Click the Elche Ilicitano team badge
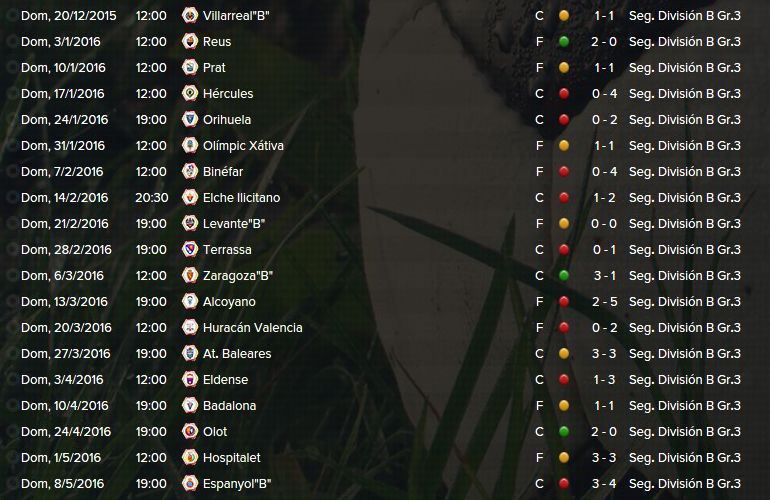This screenshot has height=500, width=770. (x=190, y=198)
